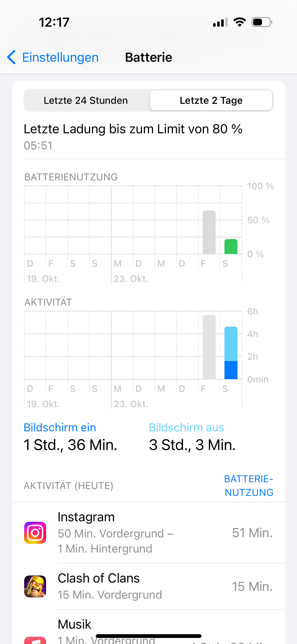This screenshot has width=297, height=644.
Task: Tap the Bildschirm aus duration
Action: (192, 445)
